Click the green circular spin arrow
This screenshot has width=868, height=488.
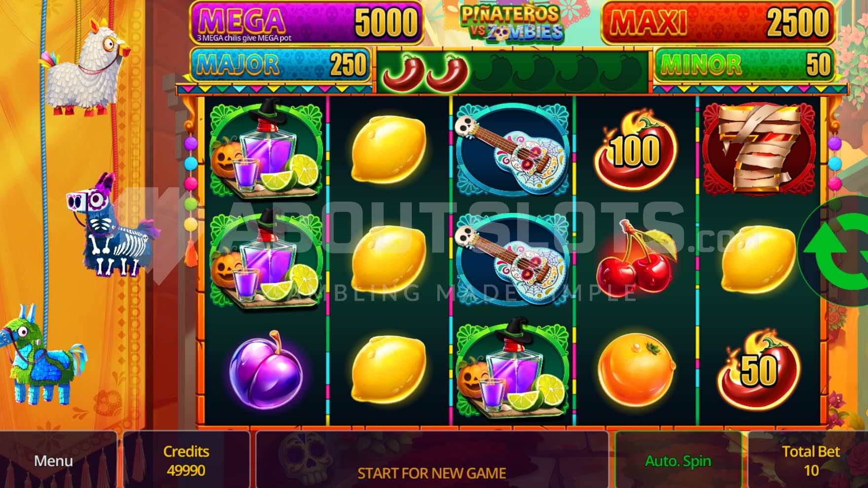point(836,251)
